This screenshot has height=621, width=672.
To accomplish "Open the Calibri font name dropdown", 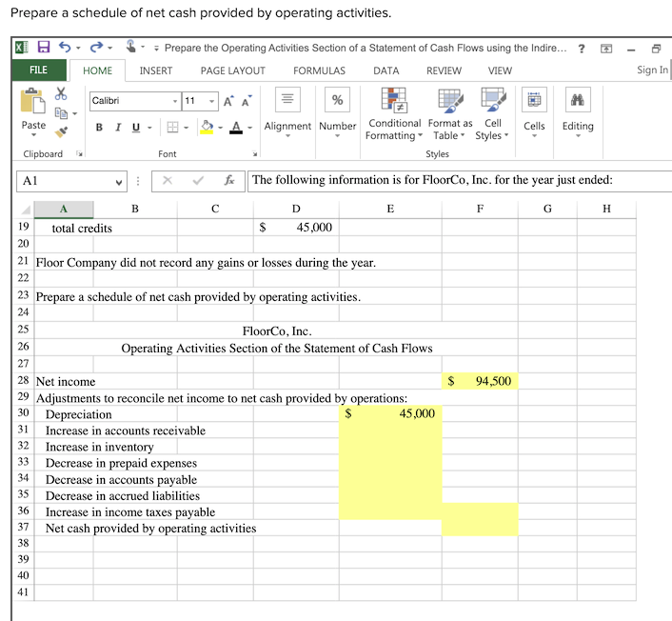I will 175,101.
